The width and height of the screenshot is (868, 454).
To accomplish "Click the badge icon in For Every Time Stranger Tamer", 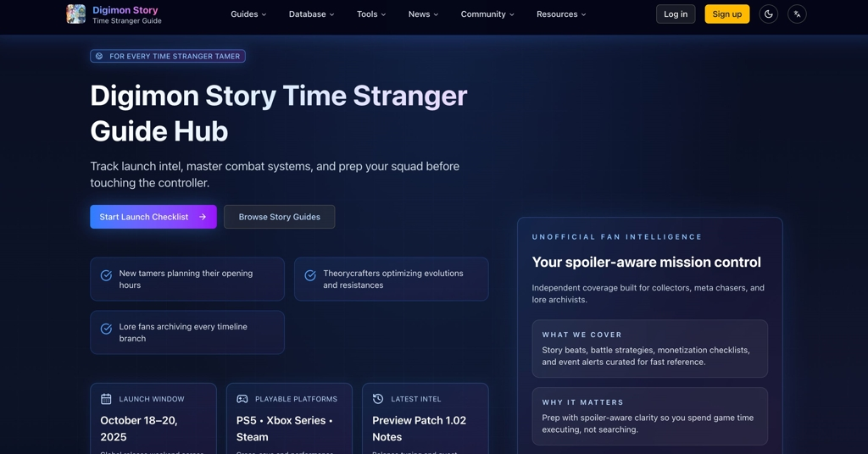I will click(99, 57).
